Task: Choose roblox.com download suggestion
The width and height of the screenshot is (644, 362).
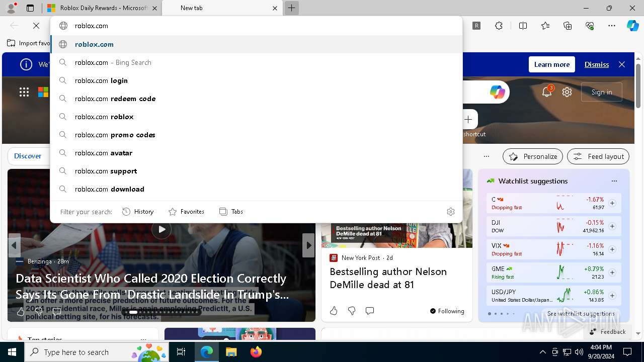Action: coord(257,189)
